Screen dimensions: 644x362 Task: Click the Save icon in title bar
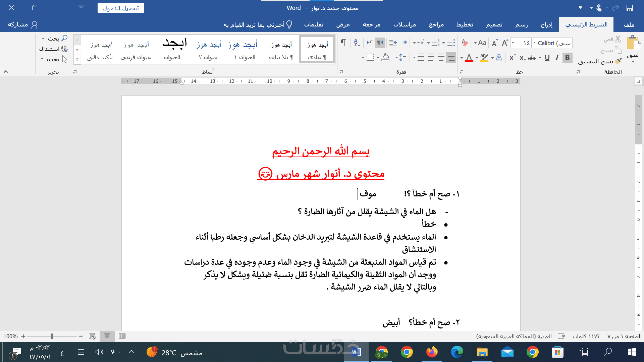tap(630, 8)
